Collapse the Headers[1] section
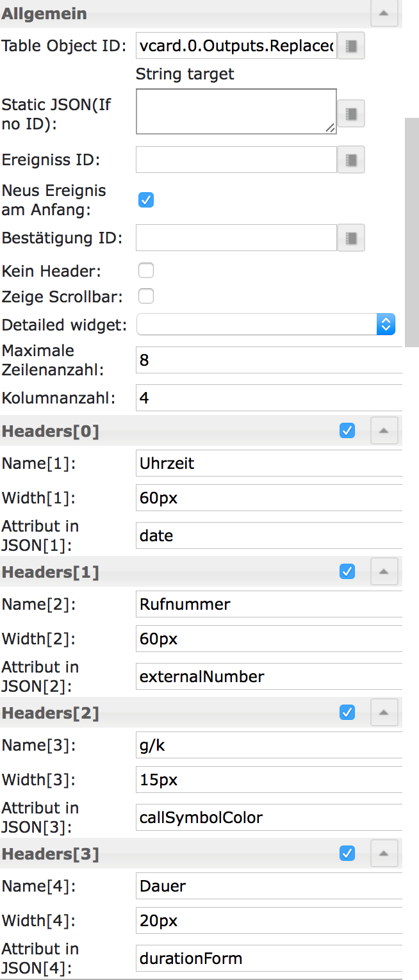Image resolution: width=419 pixels, height=980 pixels. pyautogui.click(x=384, y=571)
